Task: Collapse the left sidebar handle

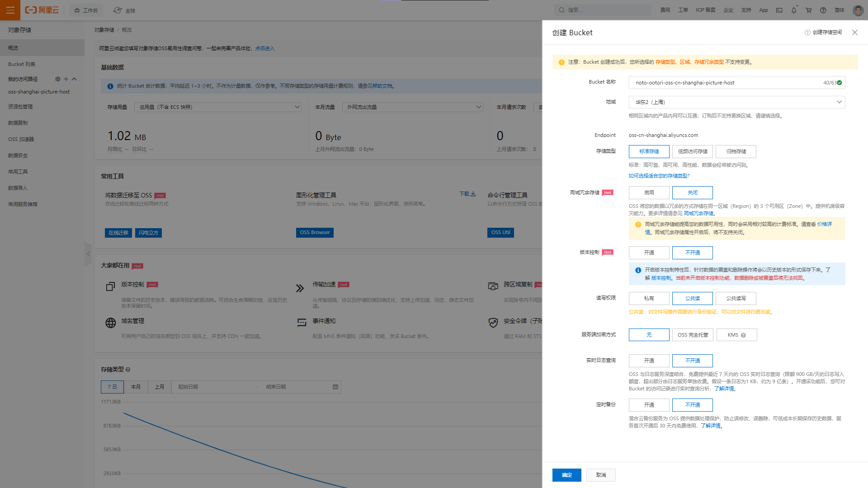Action: (88, 254)
